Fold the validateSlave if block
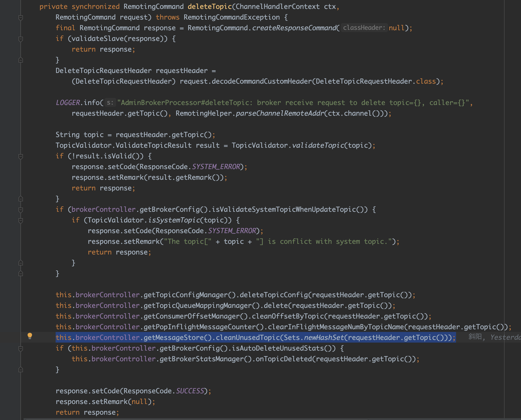 (21, 39)
